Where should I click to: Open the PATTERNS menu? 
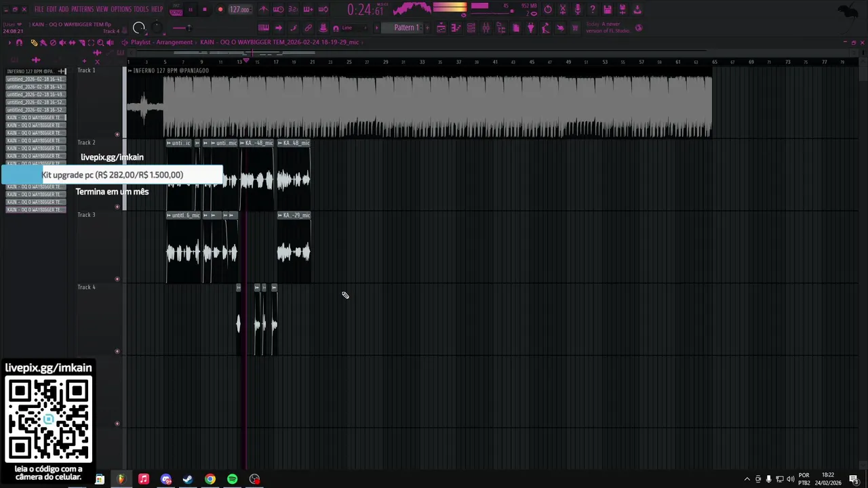point(82,9)
